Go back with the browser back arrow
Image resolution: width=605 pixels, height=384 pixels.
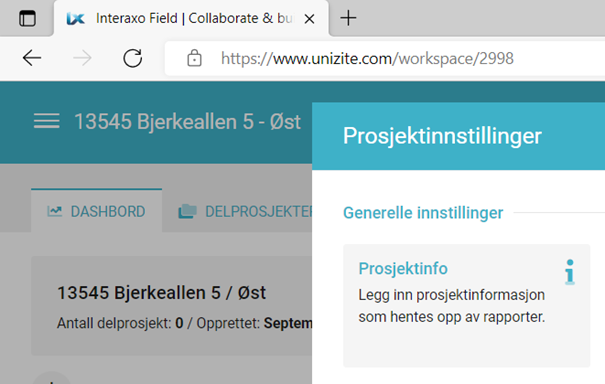pyautogui.click(x=32, y=58)
